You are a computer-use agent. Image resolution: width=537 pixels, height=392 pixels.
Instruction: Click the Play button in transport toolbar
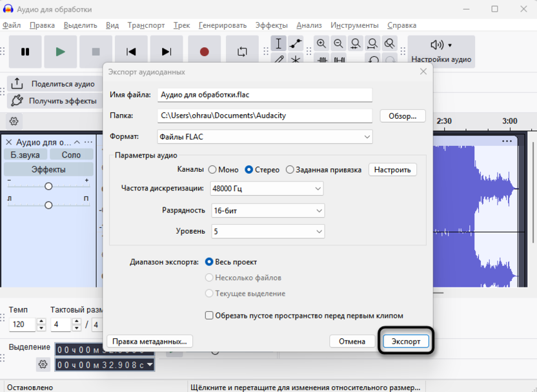[x=60, y=52]
